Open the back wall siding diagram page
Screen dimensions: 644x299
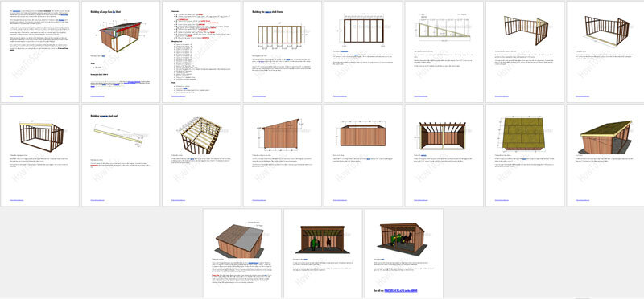tap(363, 155)
